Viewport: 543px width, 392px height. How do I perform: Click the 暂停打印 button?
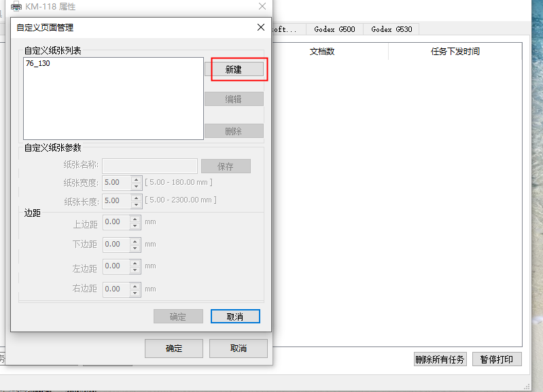pyautogui.click(x=497, y=359)
